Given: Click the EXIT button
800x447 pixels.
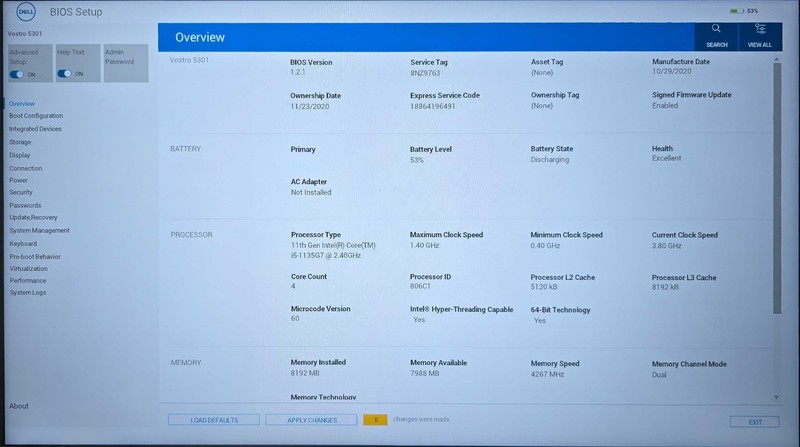Looking at the screenshot, I should (x=755, y=422).
